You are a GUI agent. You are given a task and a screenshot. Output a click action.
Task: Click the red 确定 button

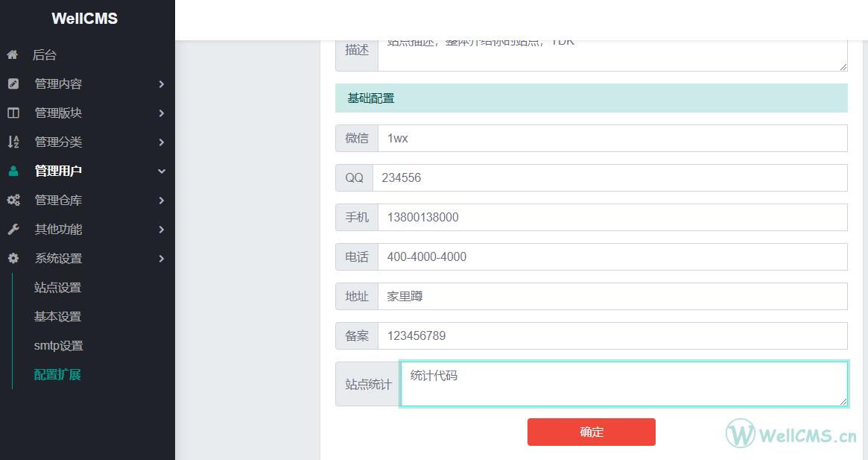592,432
